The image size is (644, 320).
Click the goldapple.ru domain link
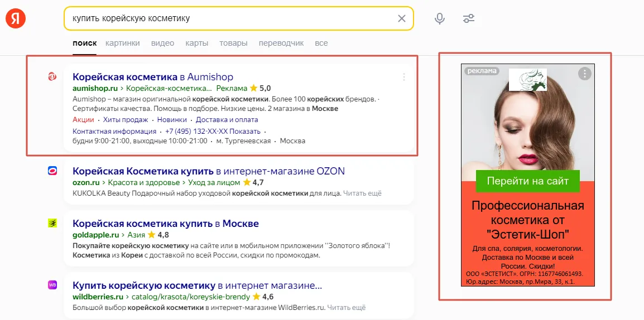[95, 235]
